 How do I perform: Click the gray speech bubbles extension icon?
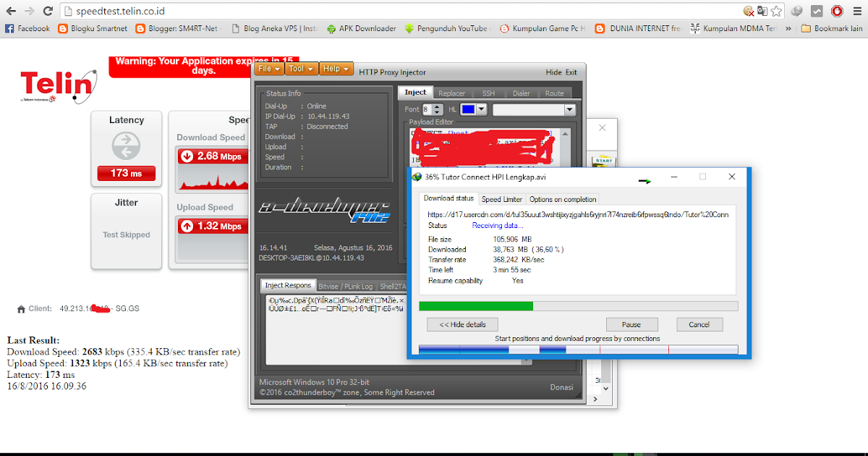click(x=796, y=11)
